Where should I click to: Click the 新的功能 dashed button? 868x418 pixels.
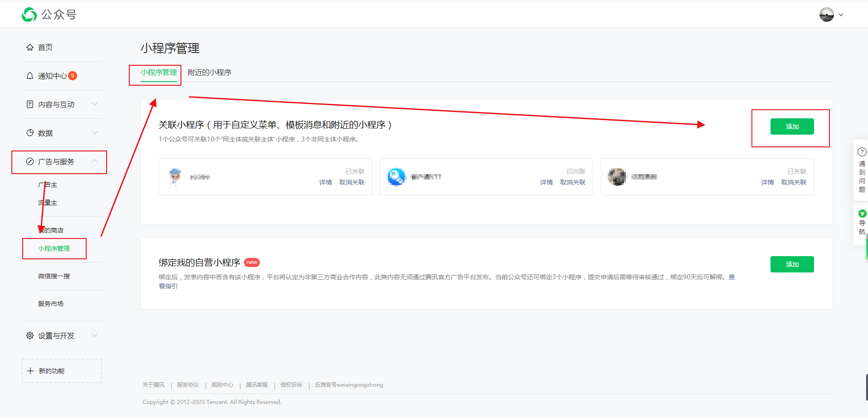(x=62, y=371)
